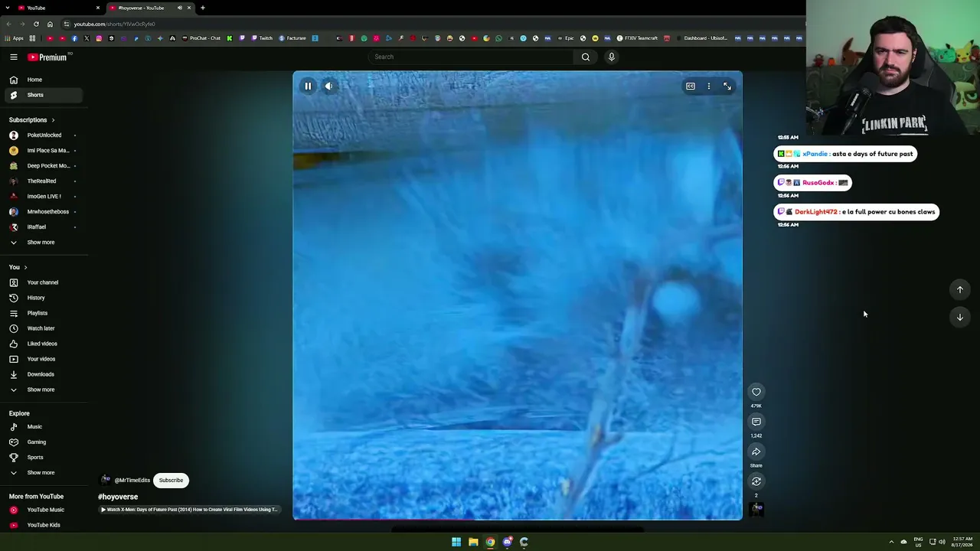Show more subscriptions in the sidebar
Screen dimensions: 980x551
click(44, 243)
